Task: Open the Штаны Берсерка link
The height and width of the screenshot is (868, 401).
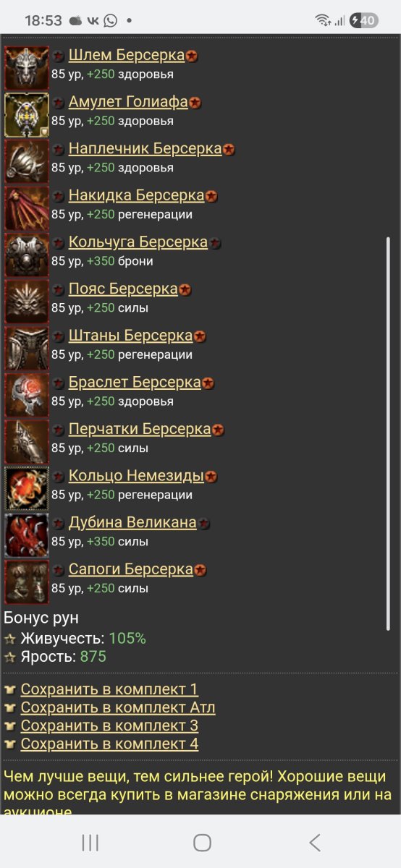Action: [130, 336]
